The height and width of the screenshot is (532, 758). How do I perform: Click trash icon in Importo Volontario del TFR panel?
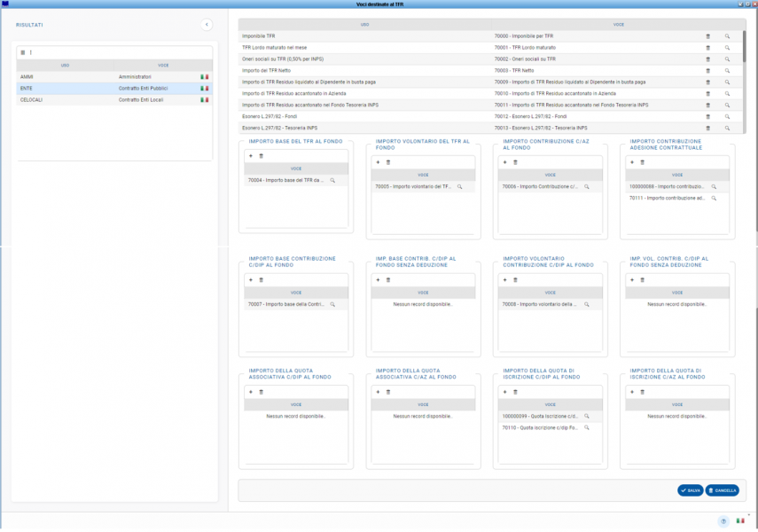coord(387,163)
